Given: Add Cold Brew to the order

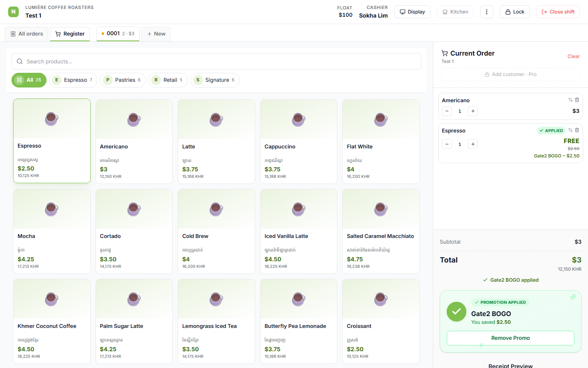Looking at the screenshot, I should pos(216,231).
